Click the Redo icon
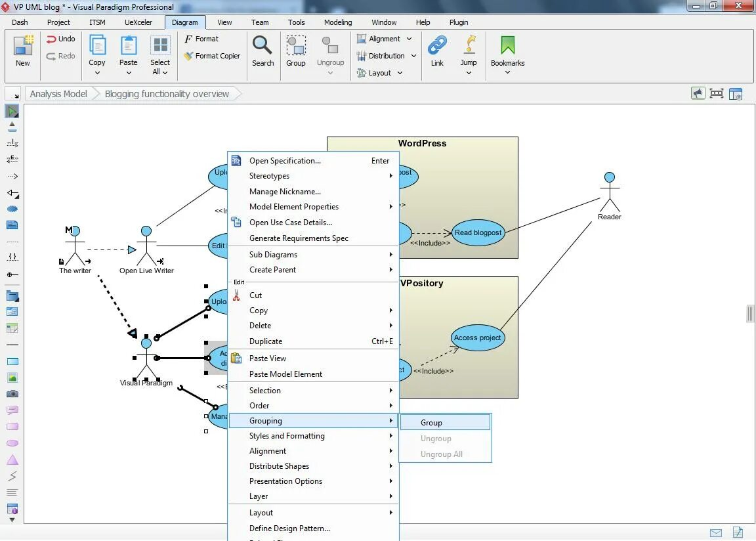This screenshot has width=756, height=541. point(51,56)
